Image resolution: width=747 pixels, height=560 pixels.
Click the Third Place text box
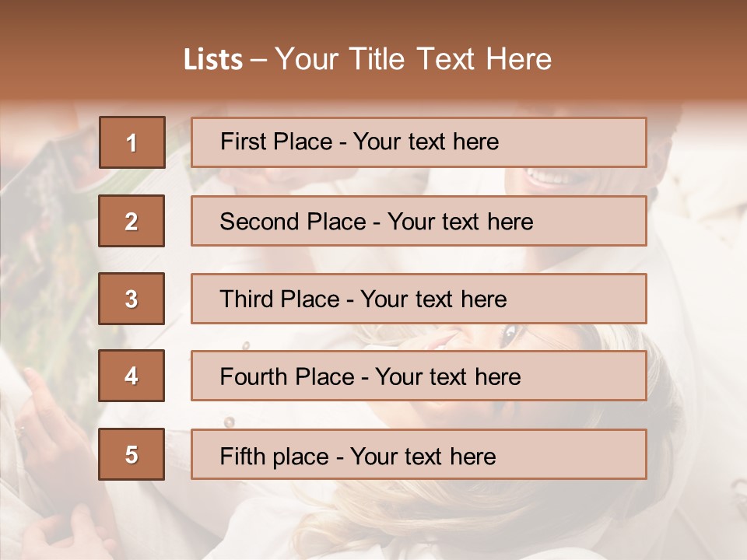tap(419, 299)
